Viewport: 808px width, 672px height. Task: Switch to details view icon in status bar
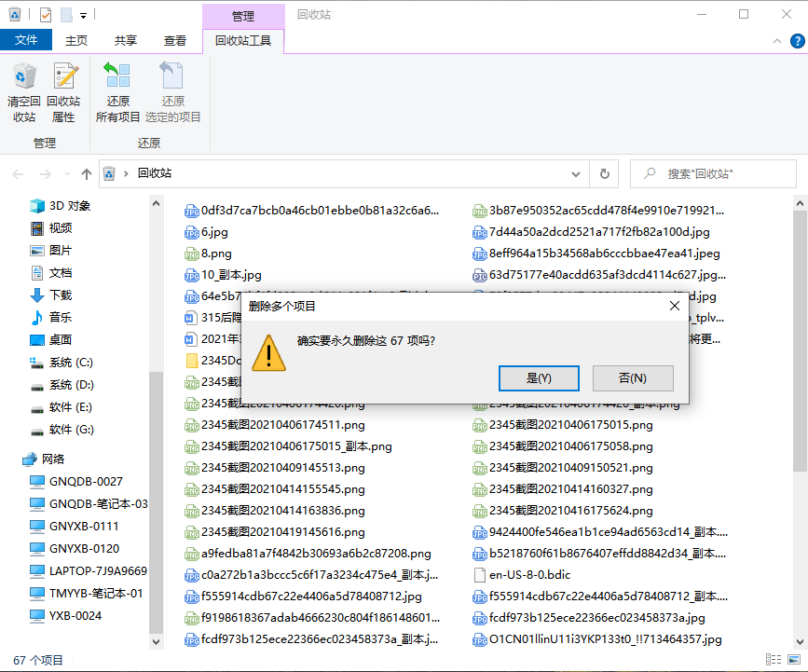(773, 659)
